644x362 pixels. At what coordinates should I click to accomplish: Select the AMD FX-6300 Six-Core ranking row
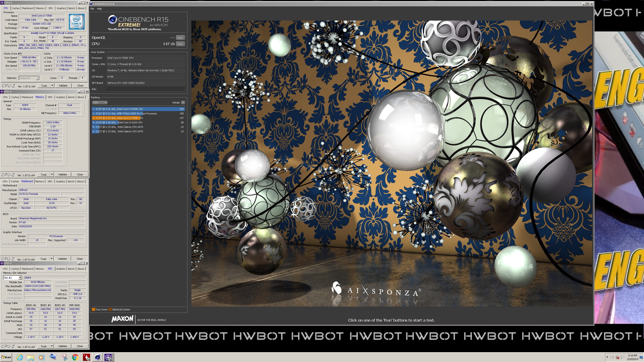[138, 114]
